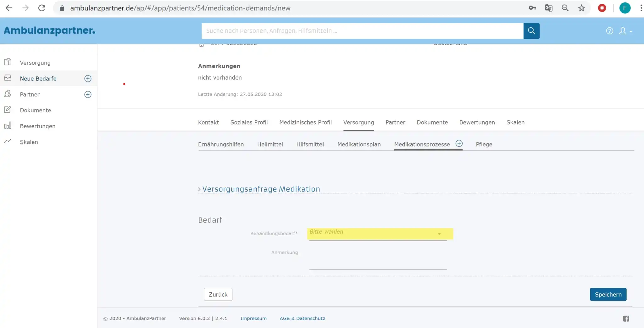Image resolution: width=644 pixels, height=328 pixels.
Task: Open the Pflege sub-tab
Action: [484, 144]
